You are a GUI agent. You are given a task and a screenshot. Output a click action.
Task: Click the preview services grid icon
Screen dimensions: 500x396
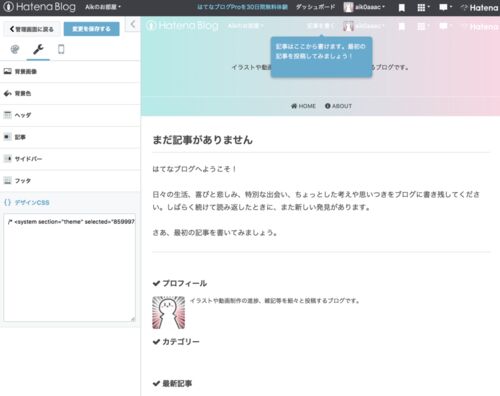[x=423, y=26]
